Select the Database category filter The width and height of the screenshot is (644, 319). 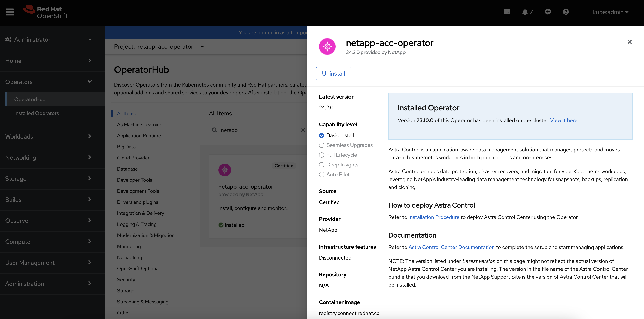click(x=127, y=169)
